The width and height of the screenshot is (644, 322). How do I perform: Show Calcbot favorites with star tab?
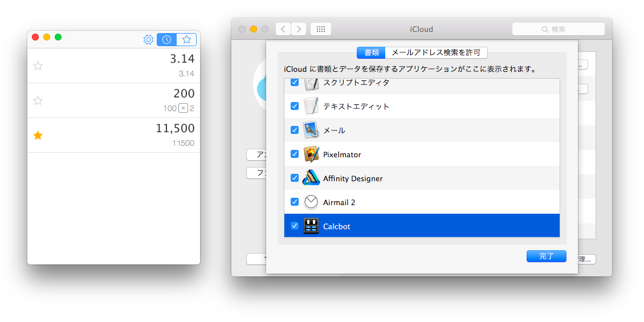(x=186, y=40)
